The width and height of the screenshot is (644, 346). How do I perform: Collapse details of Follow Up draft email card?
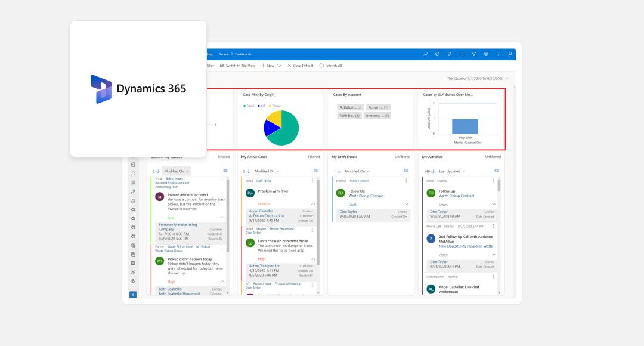(407, 204)
